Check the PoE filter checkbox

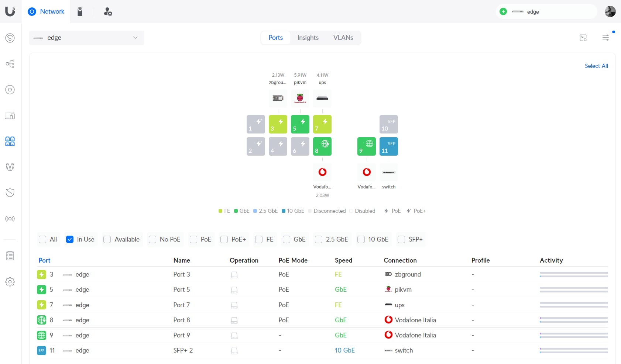point(193,239)
